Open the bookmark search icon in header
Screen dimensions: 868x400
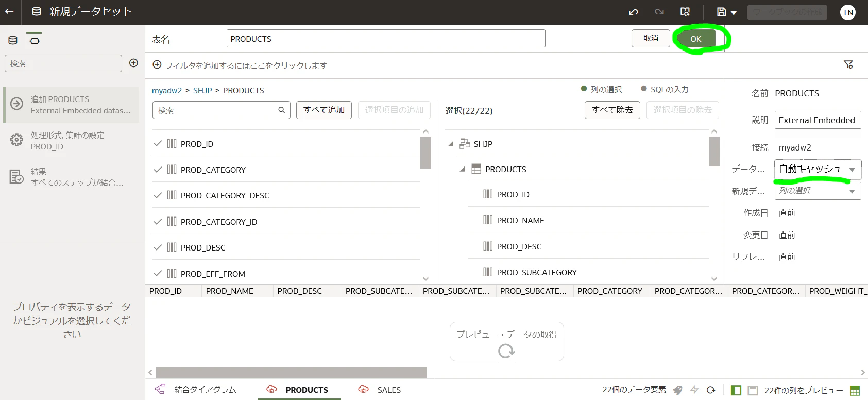(x=685, y=12)
